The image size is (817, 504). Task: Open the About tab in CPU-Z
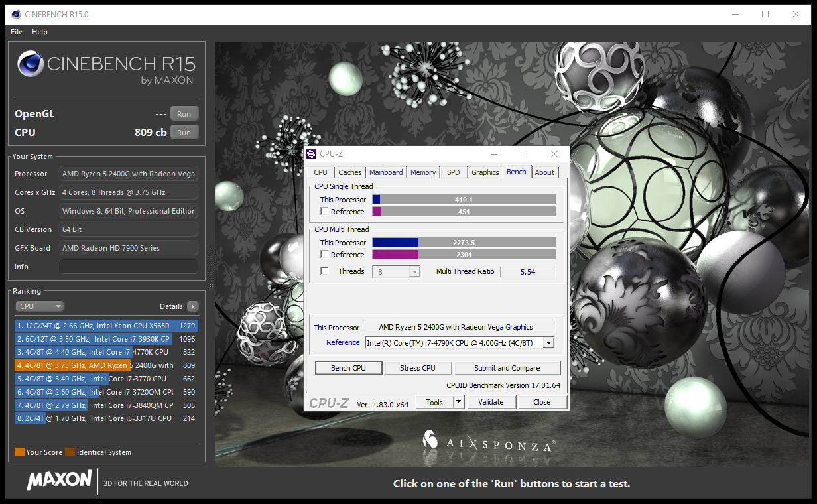click(544, 172)
